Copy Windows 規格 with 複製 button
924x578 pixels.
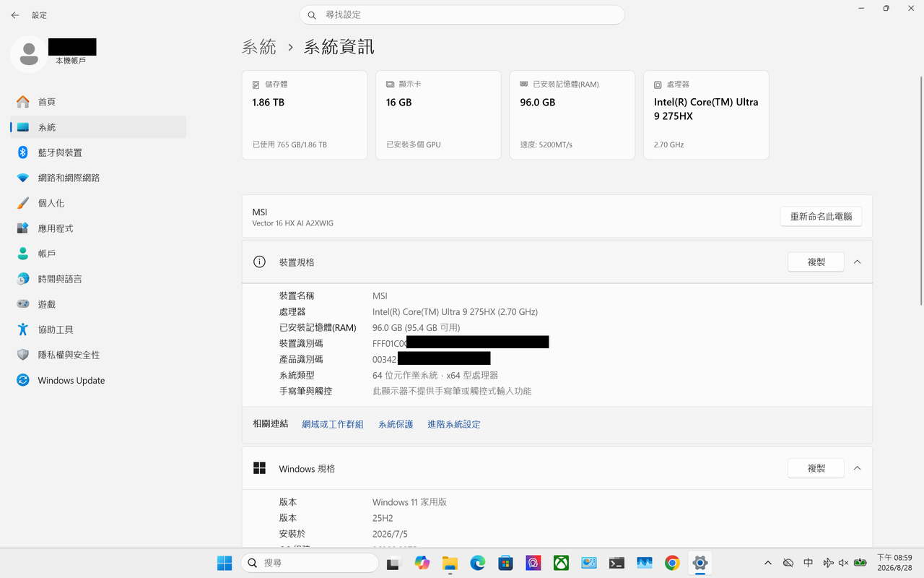point(816,468)
